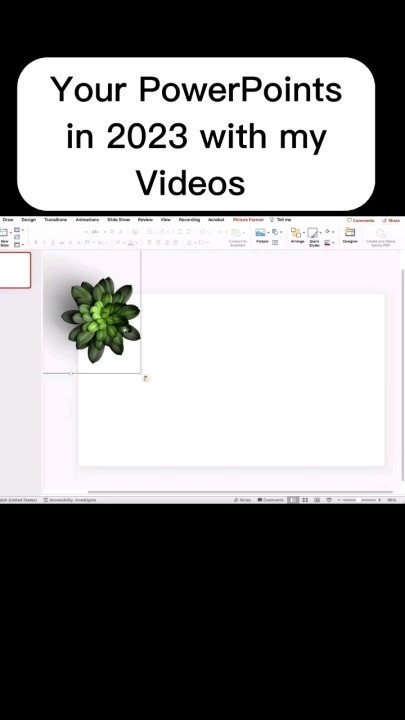This screenshot has height=720, width=405.
Task: Open the Draw ribbon tab
Action: coord(8,220)
